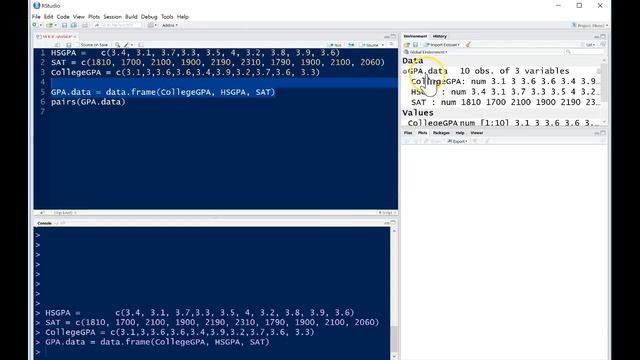
Task: Switch to the Viewer tab
Action: pyautogui.click(x=476, y=133)
